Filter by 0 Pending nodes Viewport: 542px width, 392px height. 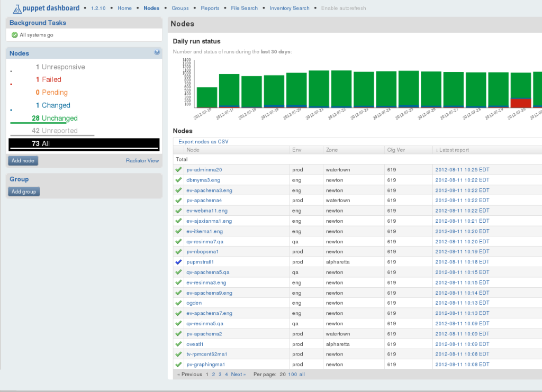[51, 92]
